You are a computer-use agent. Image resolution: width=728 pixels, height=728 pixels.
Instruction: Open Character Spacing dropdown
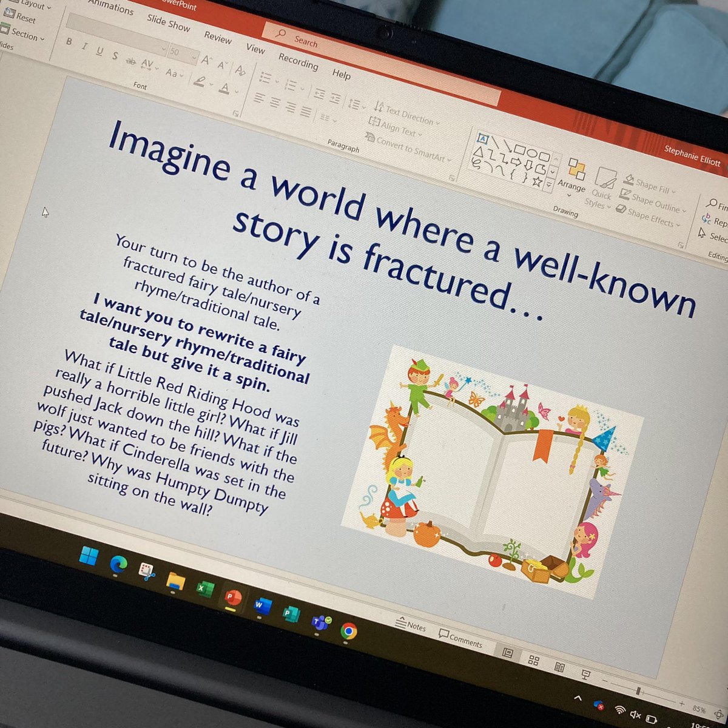(149, 65)
